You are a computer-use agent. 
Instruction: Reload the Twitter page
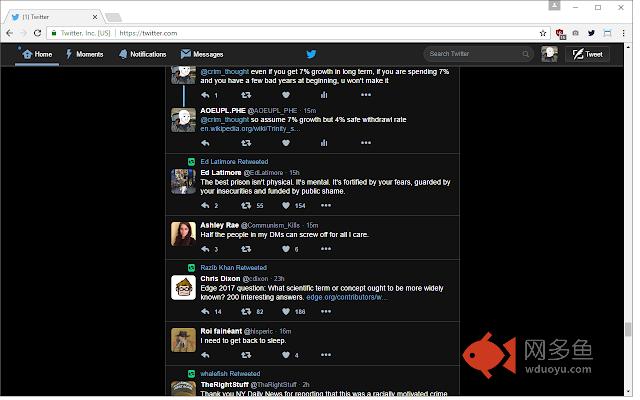point(38,33)
